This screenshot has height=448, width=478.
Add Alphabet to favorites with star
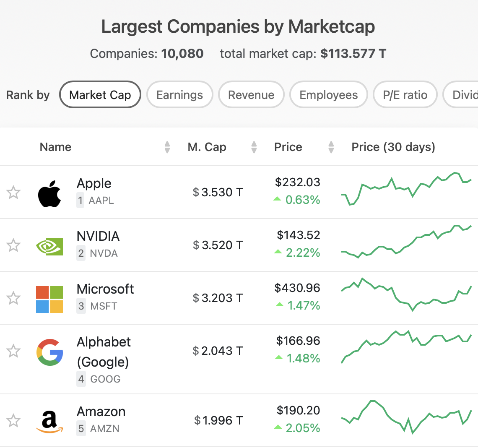pos(13,351)
